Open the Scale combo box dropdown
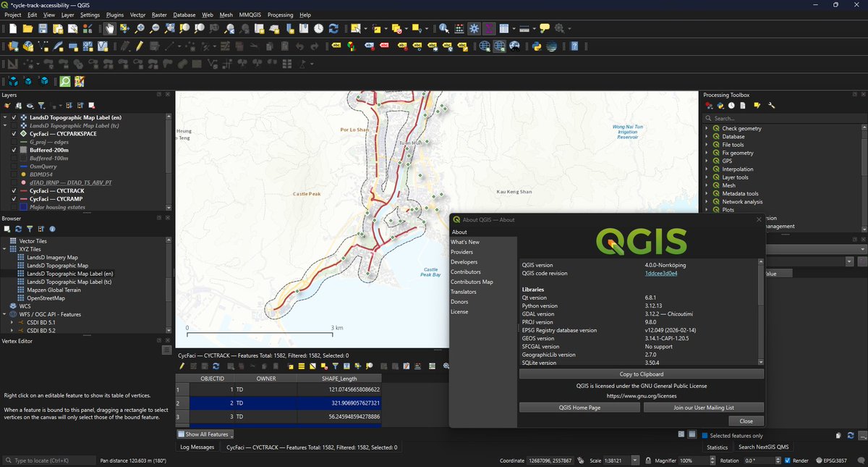The width and height of the screenshot is (868, 467). click(x=636, y=460)
